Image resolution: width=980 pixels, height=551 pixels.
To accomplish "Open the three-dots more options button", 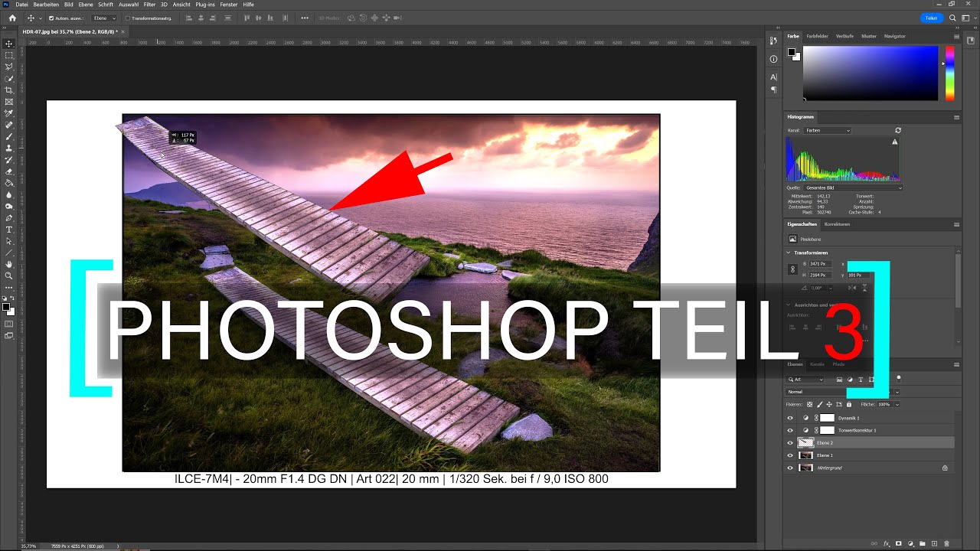I will (305, 18).
